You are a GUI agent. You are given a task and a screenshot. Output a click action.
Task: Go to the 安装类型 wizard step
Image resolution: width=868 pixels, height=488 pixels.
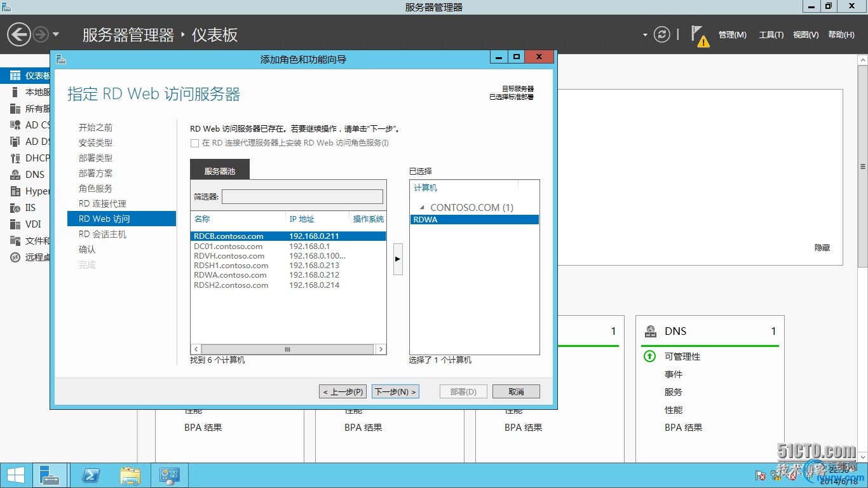95,143
